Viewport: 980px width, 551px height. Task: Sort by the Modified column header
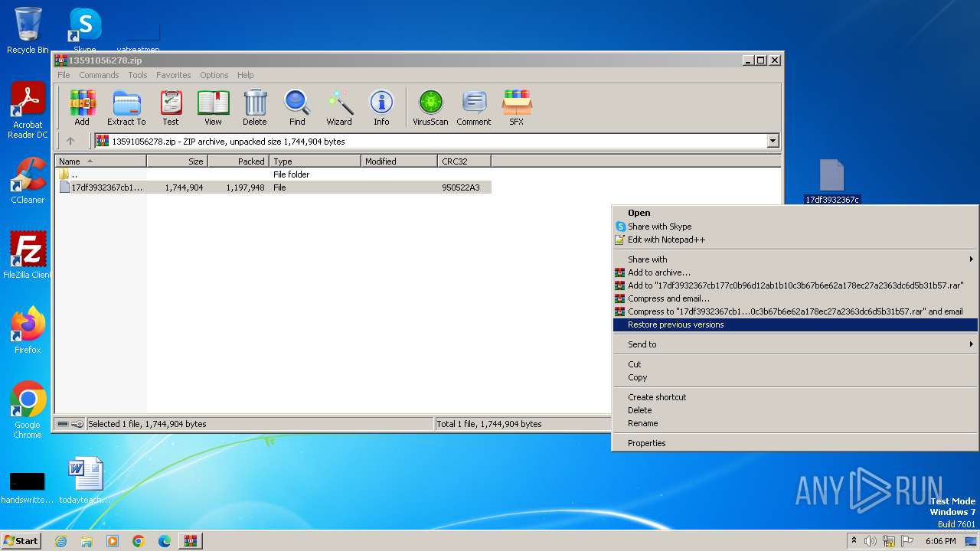click(400, 161)
